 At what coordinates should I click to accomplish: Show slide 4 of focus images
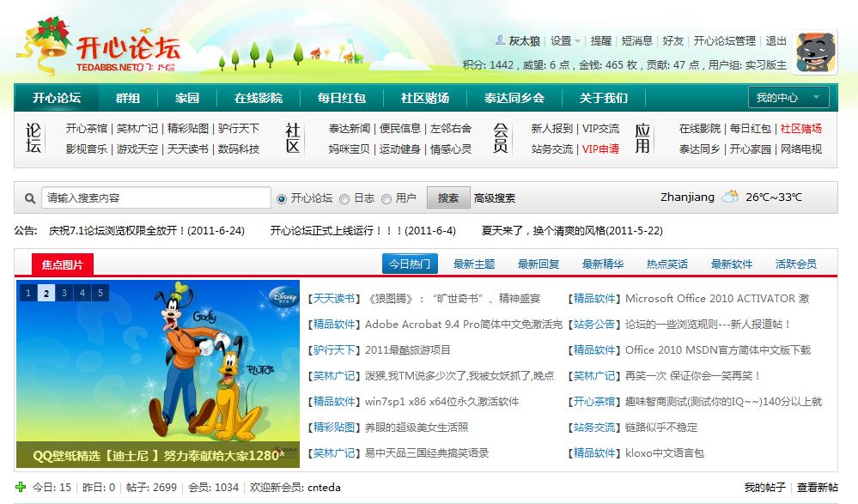coord(82,293)
